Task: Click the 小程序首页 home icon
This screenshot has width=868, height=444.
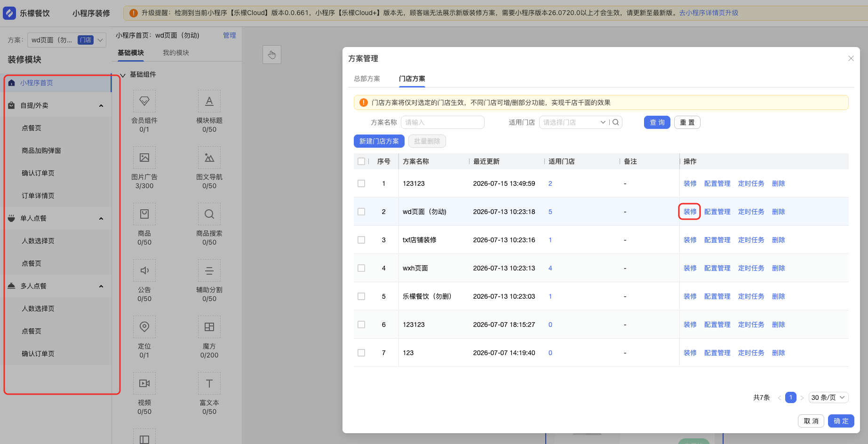Action: [x=12, y=83]
